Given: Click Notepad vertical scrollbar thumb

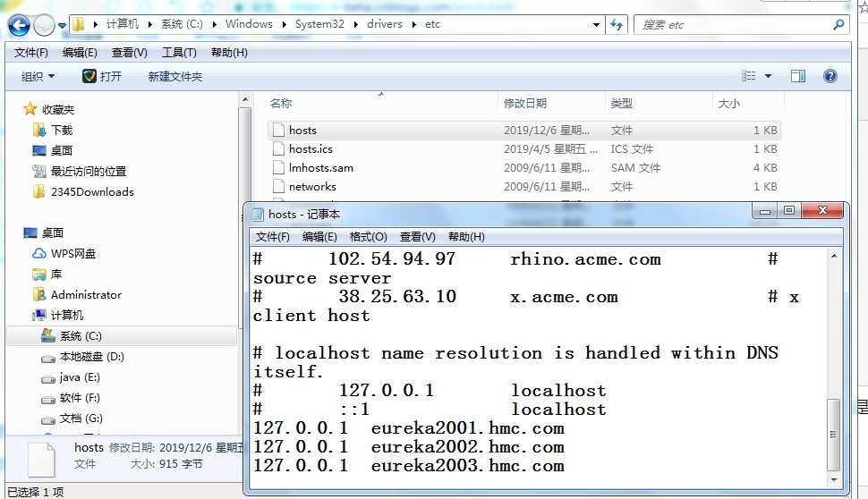Looking at the screenshot, I should coord(834,435).
